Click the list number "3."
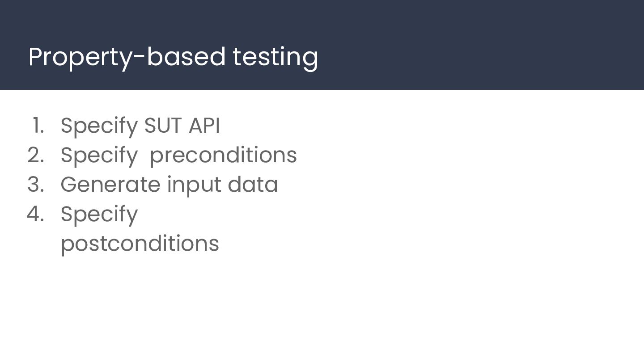Image resolution: width=644 pixels, height=362 pixels. (x=36, y=185)
